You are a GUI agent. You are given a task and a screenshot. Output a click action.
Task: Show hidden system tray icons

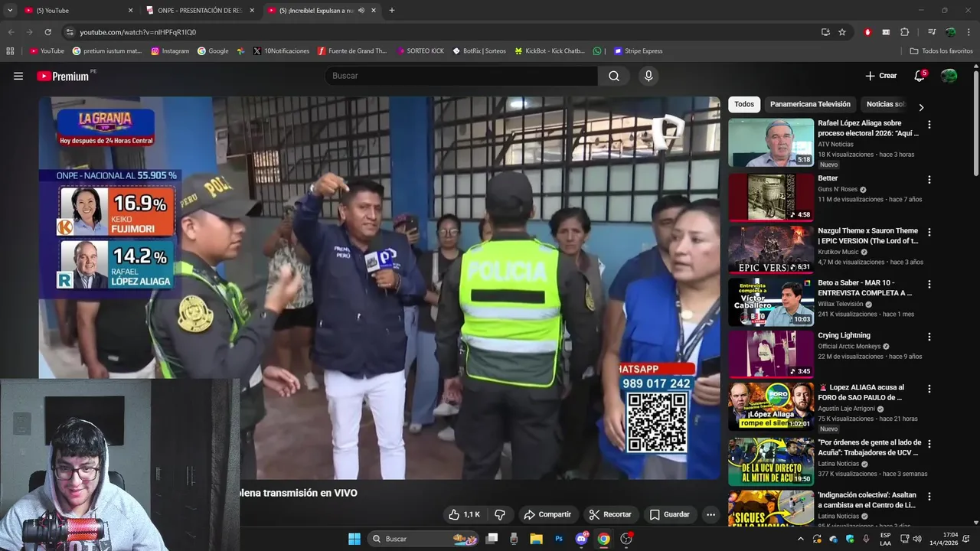pos(801,539)
